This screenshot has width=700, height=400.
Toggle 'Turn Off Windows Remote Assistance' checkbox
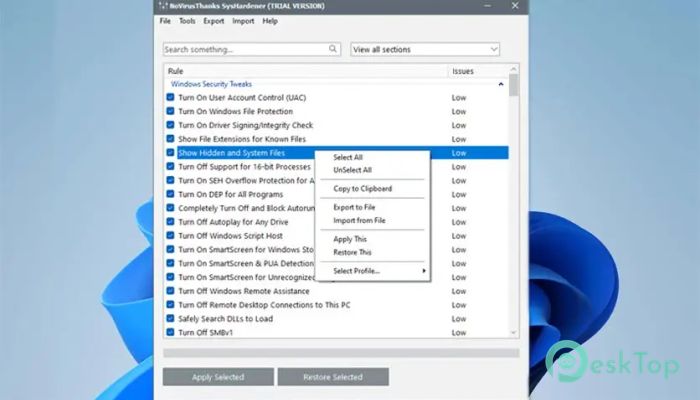(x=170, y=291)
